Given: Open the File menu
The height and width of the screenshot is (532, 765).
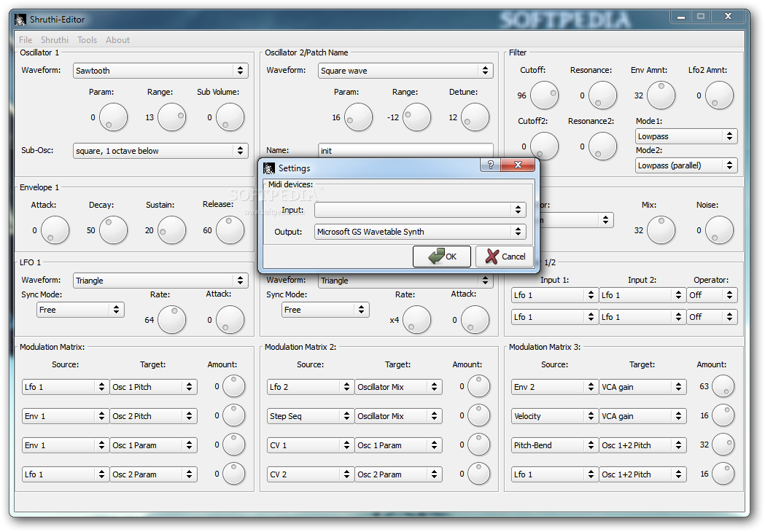Looking at the screenshot, I should click(x=26, y=40).
